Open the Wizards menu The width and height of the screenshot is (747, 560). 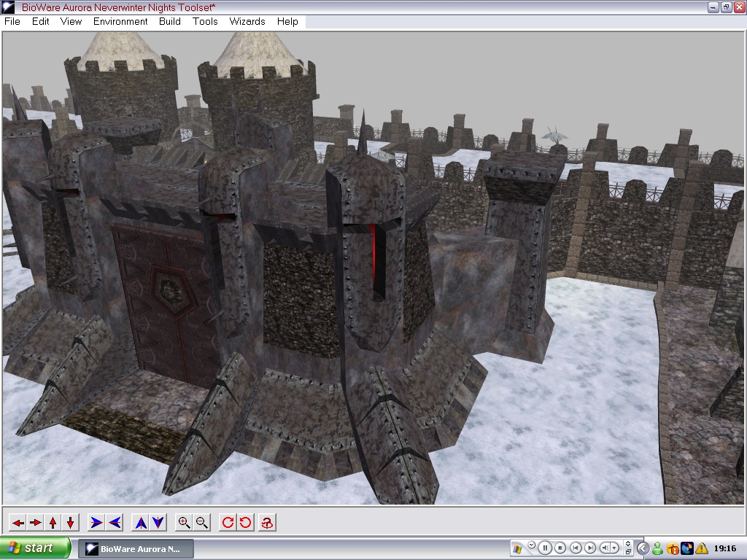click(247, 21)
